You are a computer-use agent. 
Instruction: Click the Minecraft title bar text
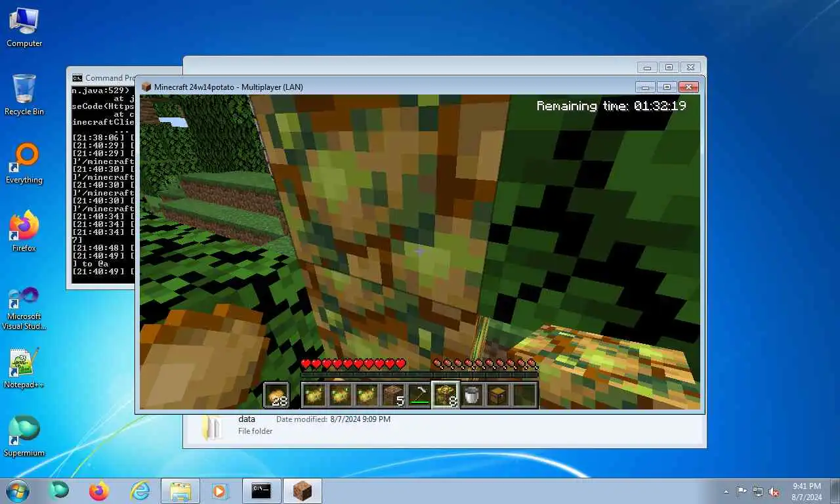228,87
